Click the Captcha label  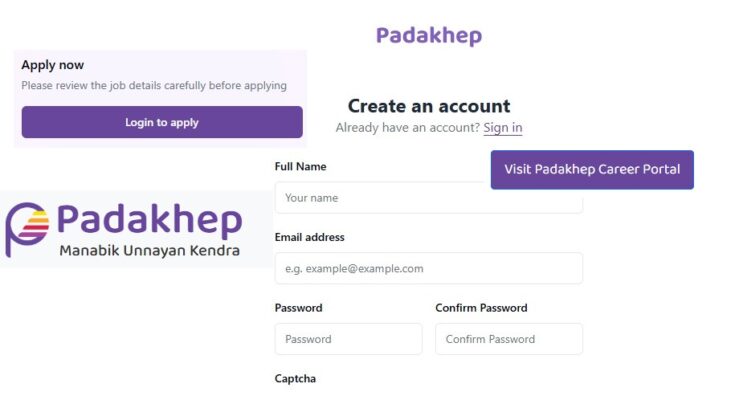click(x=295, y=378)
